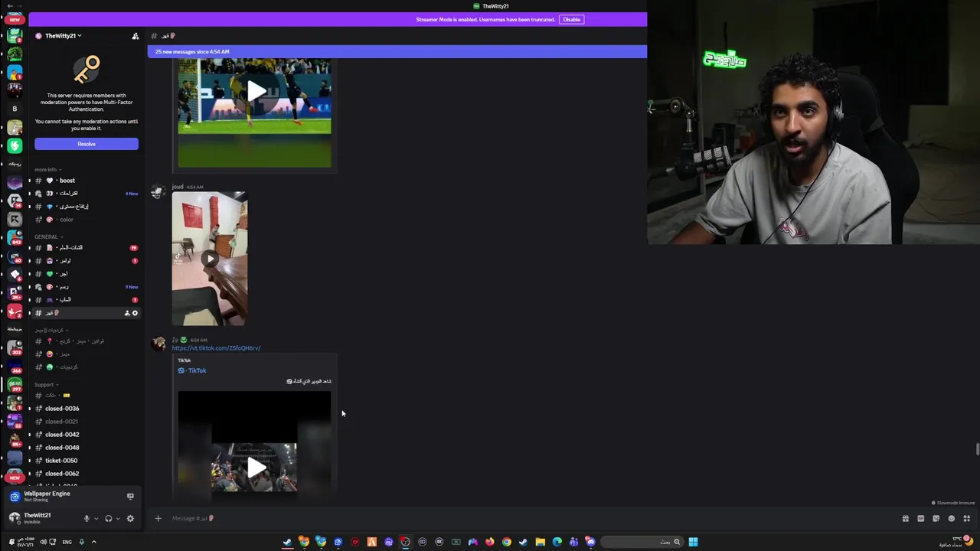Screen dimensions: 980x551
Task: Click the server icon with 303 badge
Action: 15,347
